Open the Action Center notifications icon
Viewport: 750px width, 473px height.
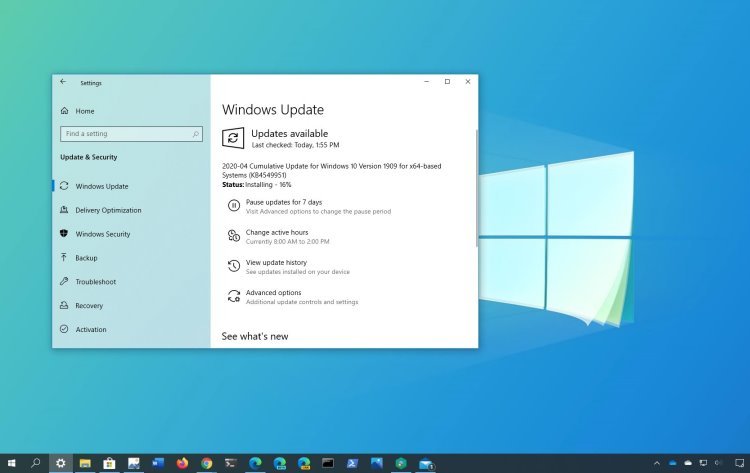pyautogui.click(x=739, y=463)
